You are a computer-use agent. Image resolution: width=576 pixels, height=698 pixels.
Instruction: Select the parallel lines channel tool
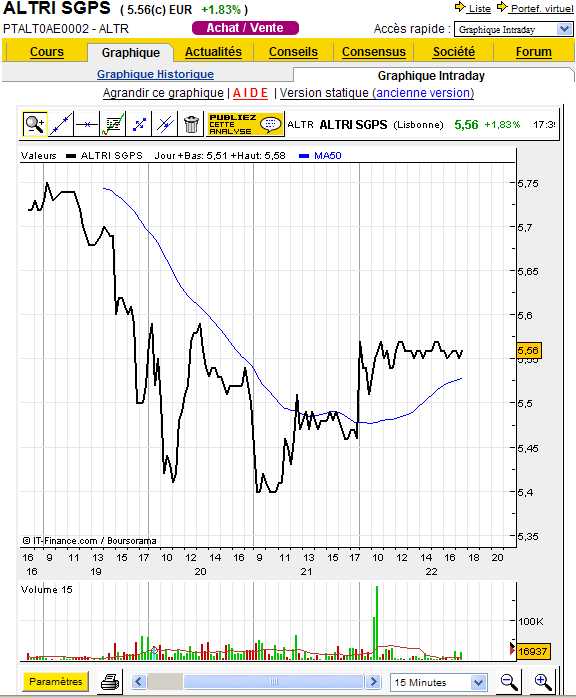tap(165, 124)
